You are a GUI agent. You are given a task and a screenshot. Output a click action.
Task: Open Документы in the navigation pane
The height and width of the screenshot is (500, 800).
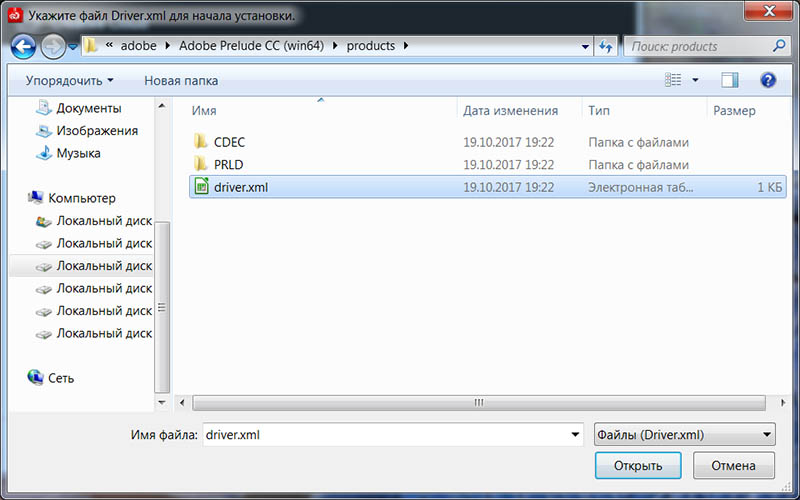pos(89,108)
